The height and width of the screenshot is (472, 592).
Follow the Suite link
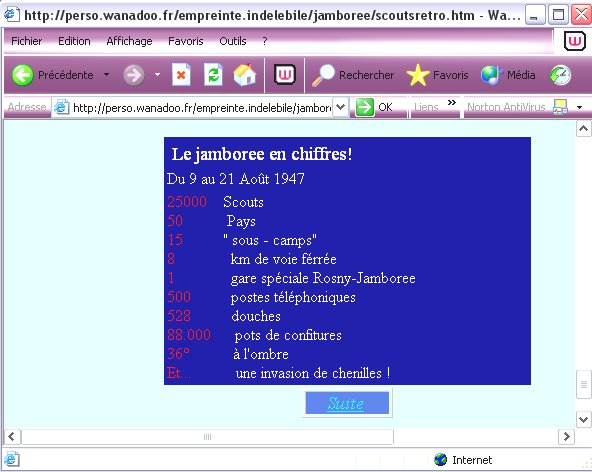[x=345, y=403]
